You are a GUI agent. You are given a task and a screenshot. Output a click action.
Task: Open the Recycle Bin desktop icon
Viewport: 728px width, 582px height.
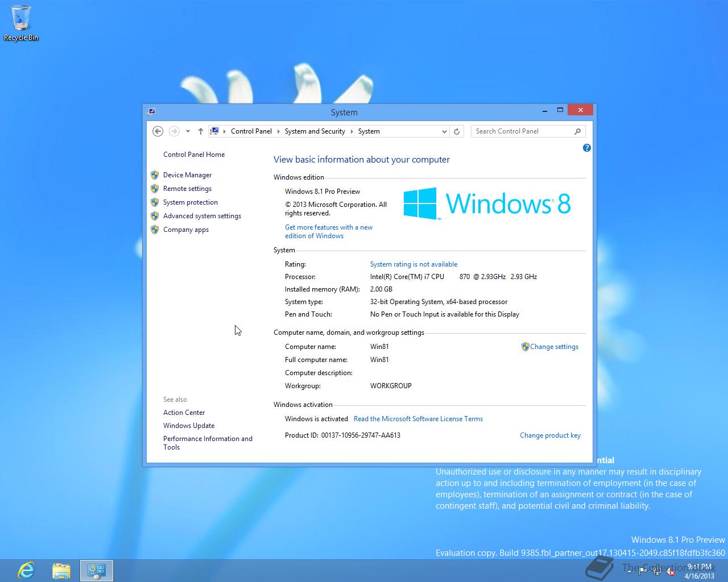[21, 23]
